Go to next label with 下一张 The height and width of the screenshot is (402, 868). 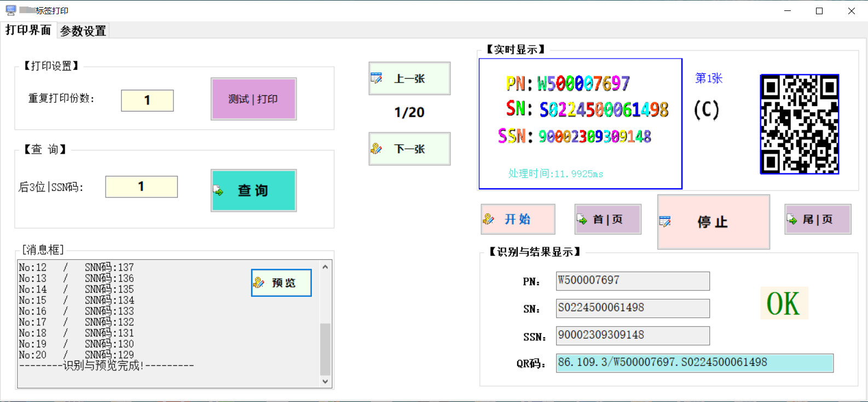click(x=409, y=149)
